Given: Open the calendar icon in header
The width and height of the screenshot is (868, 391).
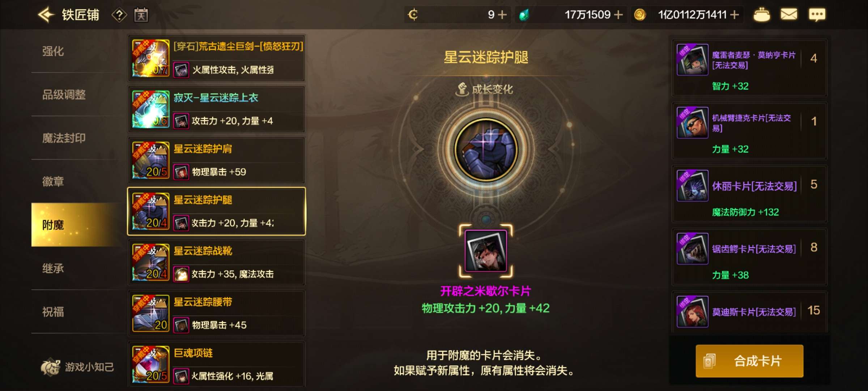Looking at the screenshot, I should click(x=141, y=15).
